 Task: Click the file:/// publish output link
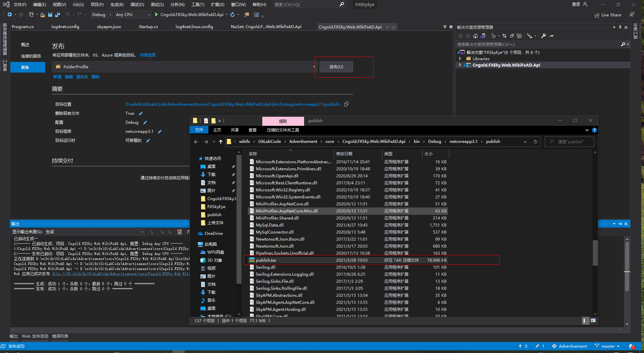click(120, 274)
